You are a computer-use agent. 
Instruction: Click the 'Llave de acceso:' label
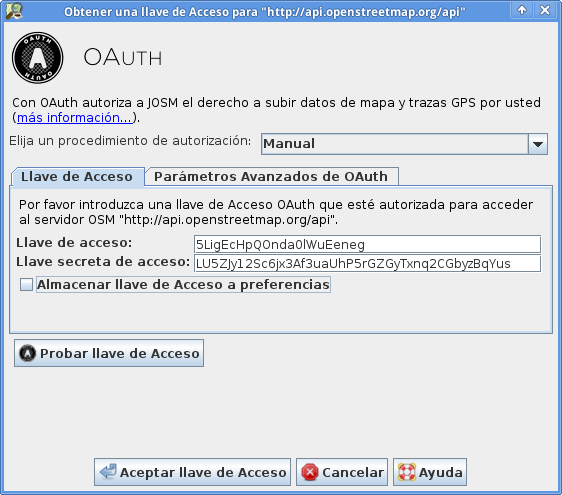pos(74,243)
